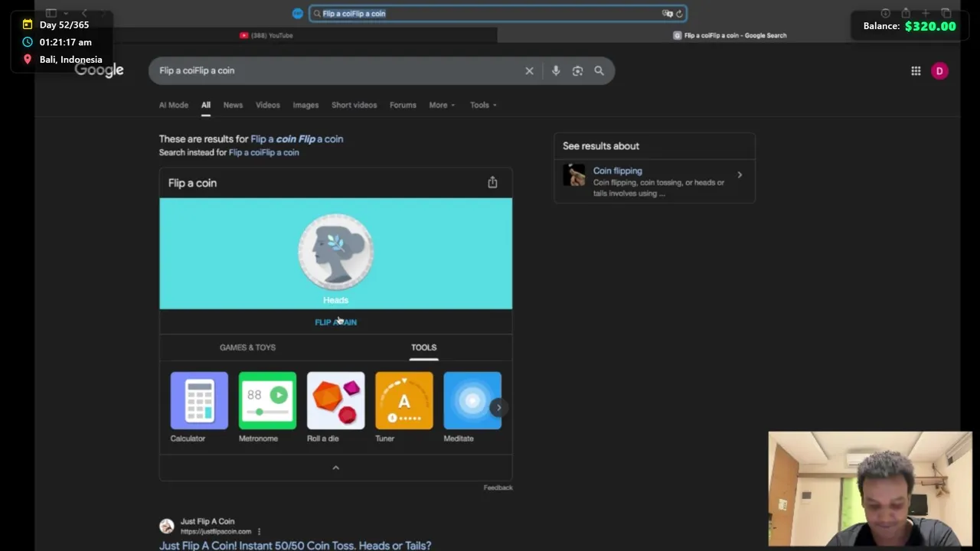Switch to the YouTube browser tab
Viewport: 980px width, 551px height.
(266, 35)
